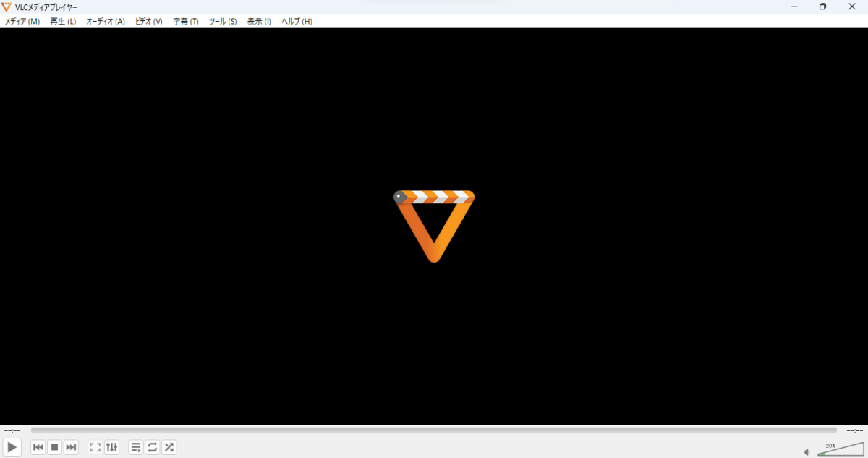Open the ツール menu

click(x=222, y=21)
